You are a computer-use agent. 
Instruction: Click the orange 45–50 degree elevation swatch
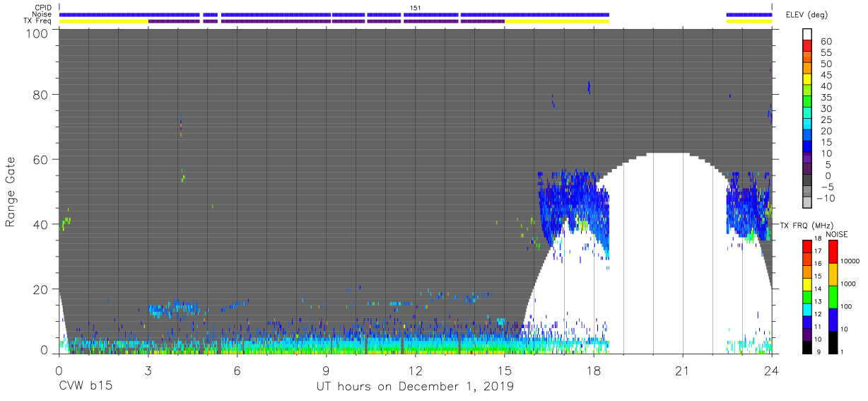click(807, 69)
